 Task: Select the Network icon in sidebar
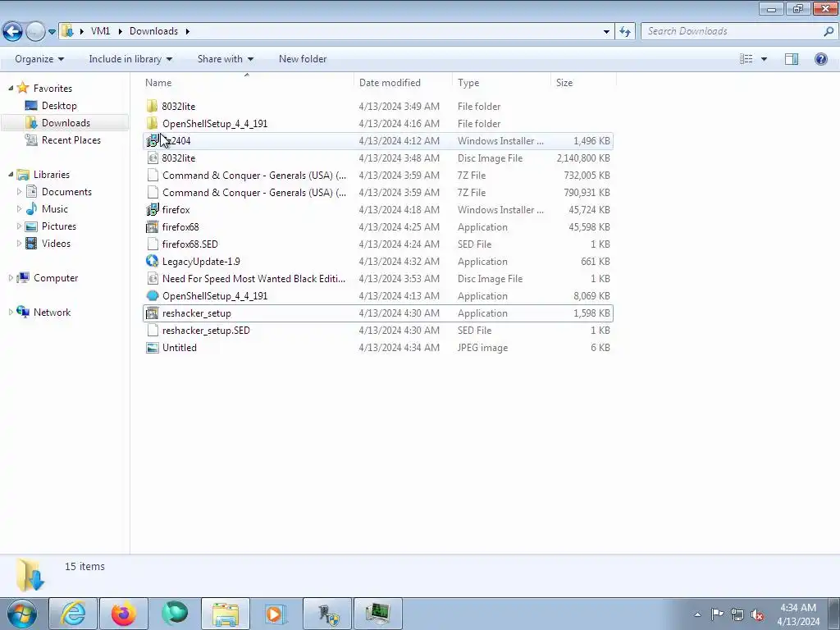(x=23, y=312)
